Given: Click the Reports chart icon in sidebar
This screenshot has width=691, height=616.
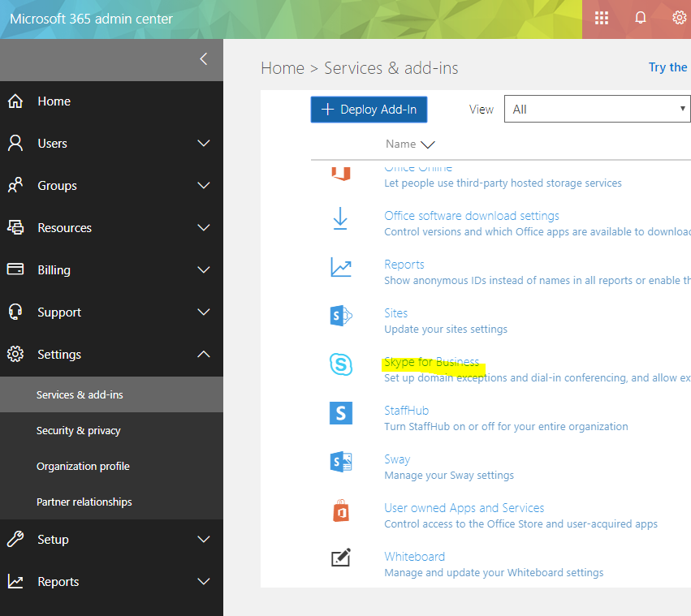Looking at the screenshot, I should click(x=15, y=581).
